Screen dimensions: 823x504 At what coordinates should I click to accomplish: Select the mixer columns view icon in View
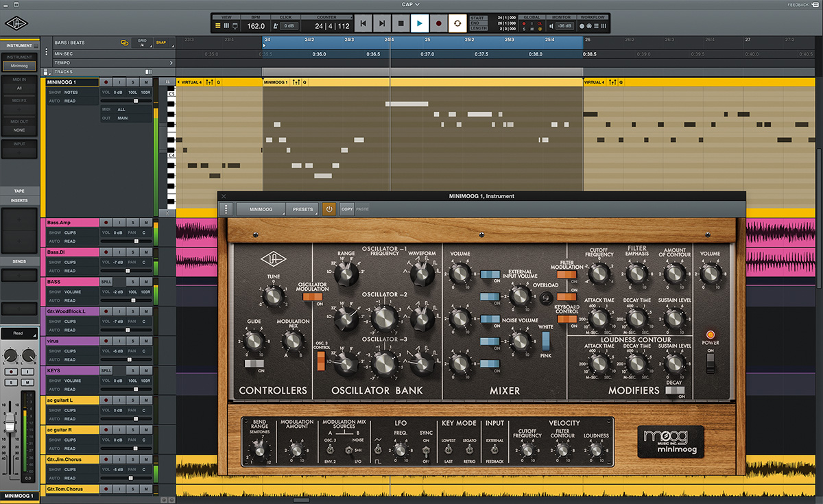[x=227, y=26]
